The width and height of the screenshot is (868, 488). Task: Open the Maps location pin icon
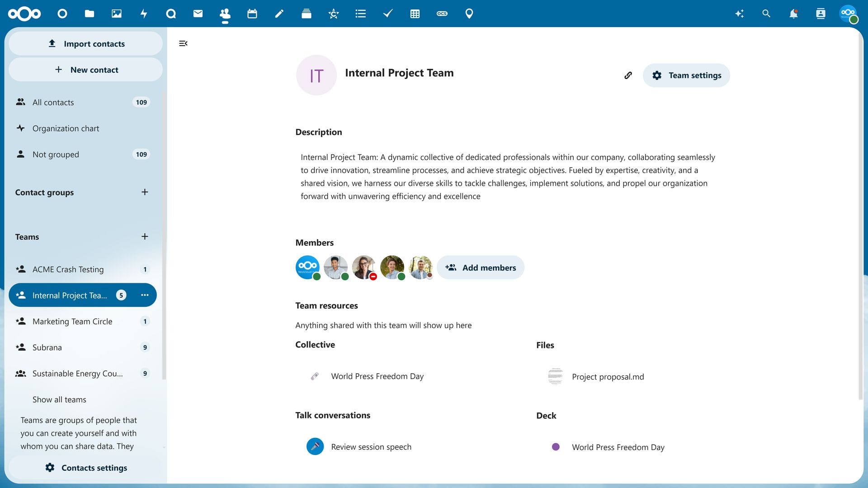pyautogui.click(x=469, y=14)
